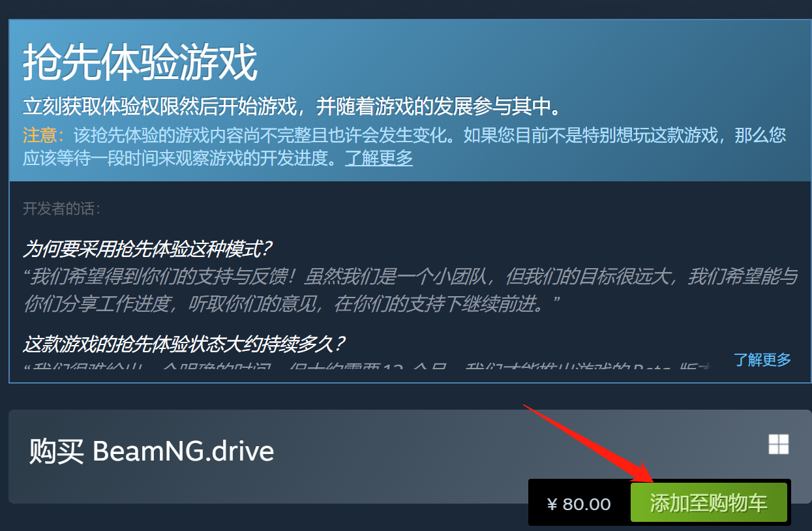Select the 购买 BeamNG.drive purchase title
Image resolution: width=812 pixels, height=531 pixels.
click(151, 451)
